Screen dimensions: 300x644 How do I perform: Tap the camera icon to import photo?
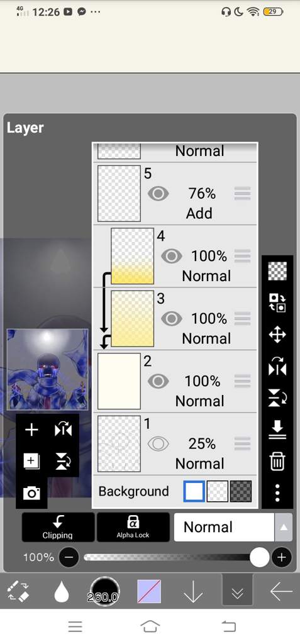[31, 493]
